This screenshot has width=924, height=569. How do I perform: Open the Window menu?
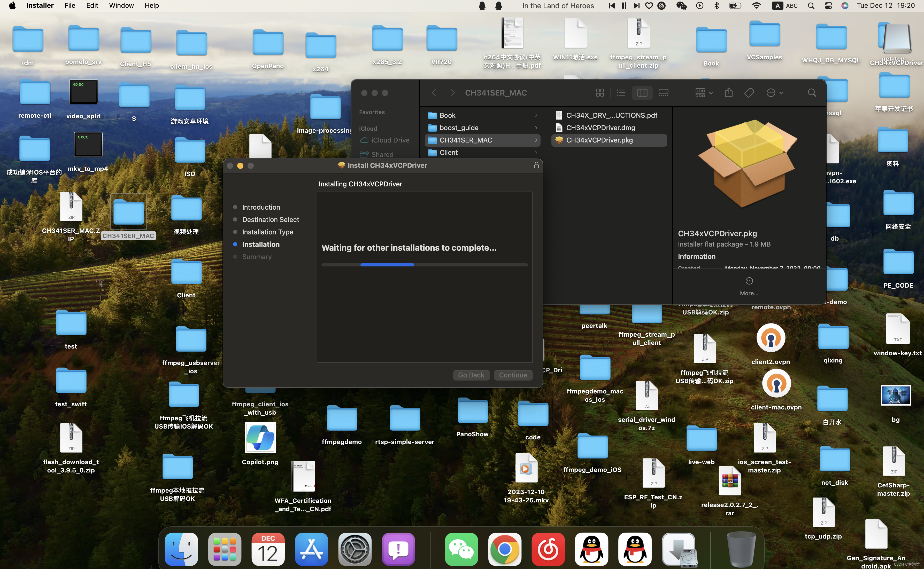tap(121, 6)
